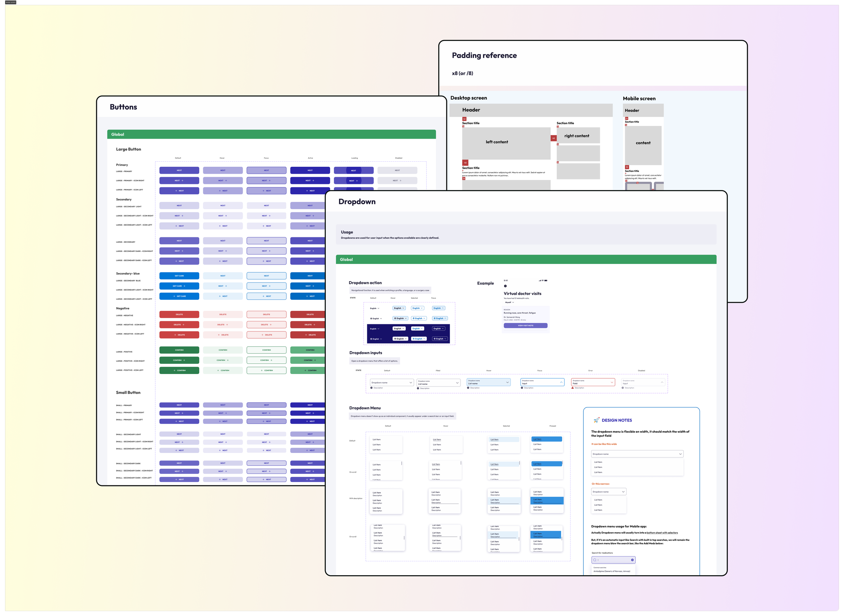Open the wide Dropdown name field in Design Notes

(637, 454)
